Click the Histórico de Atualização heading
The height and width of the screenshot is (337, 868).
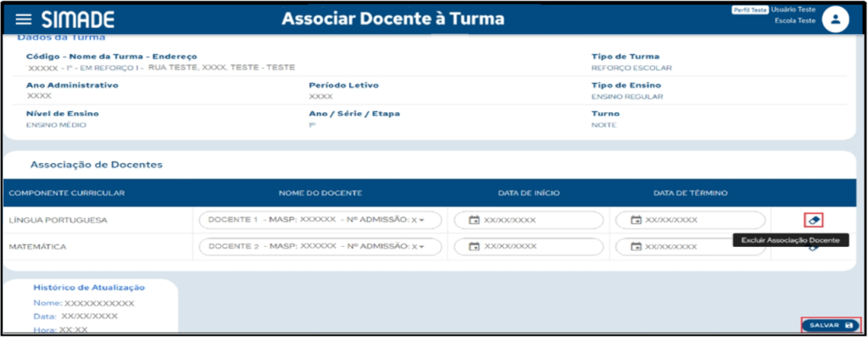click(89, 287)
